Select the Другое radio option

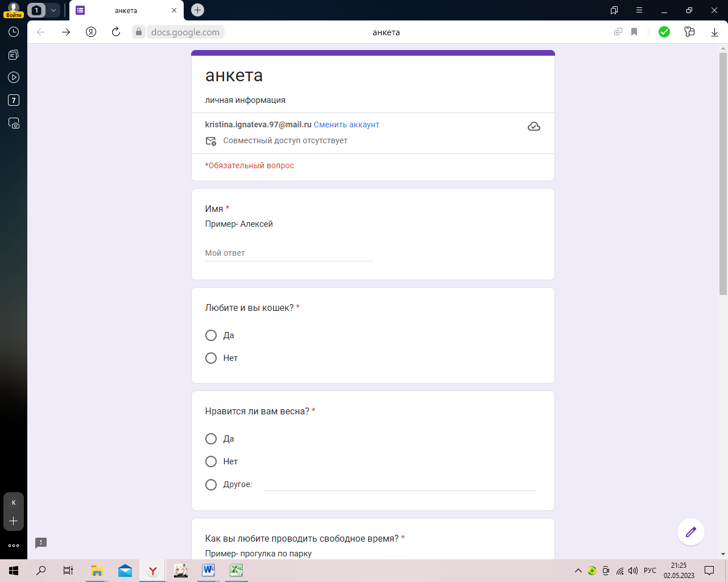tap(211, 485)
